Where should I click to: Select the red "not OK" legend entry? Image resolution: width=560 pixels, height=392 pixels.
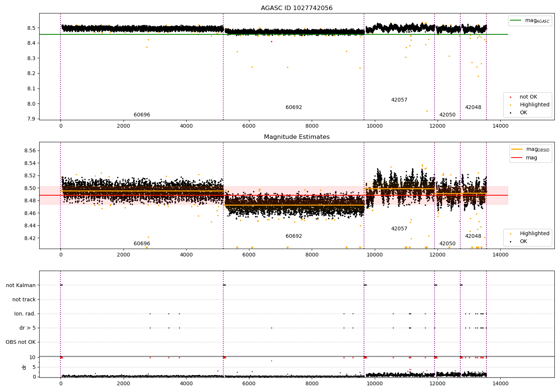524,97
